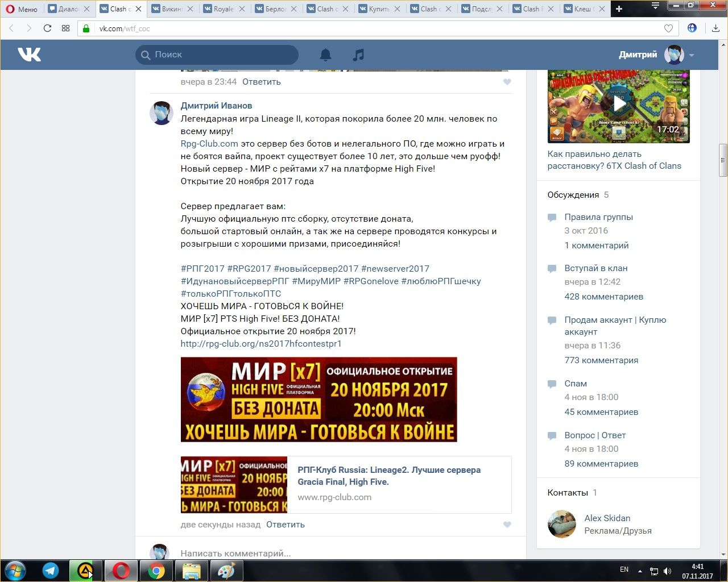Click Ответить under the Lineage II comment
Viewport: 728px width, 582px height.
pyautogui.click(x=285, y=525)
